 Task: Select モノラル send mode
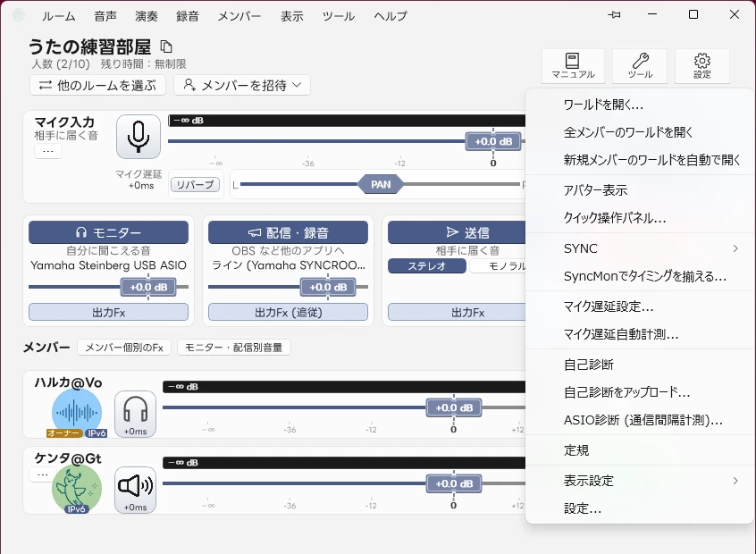(x=498, y=265)
